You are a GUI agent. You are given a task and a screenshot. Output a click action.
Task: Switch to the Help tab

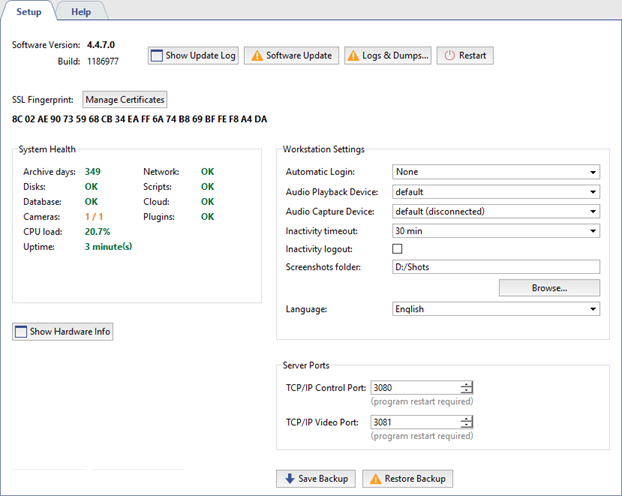tap(80, 11)
